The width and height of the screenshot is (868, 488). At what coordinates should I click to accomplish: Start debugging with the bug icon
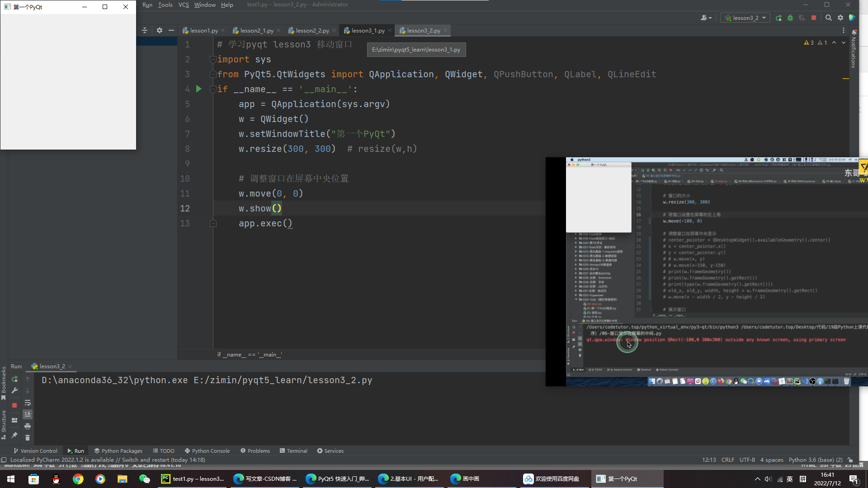click(x=790, y=18)
